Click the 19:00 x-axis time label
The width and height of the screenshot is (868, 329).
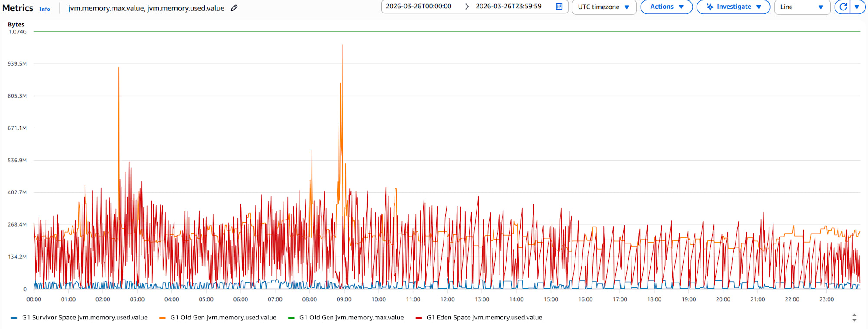coord(689,299)
